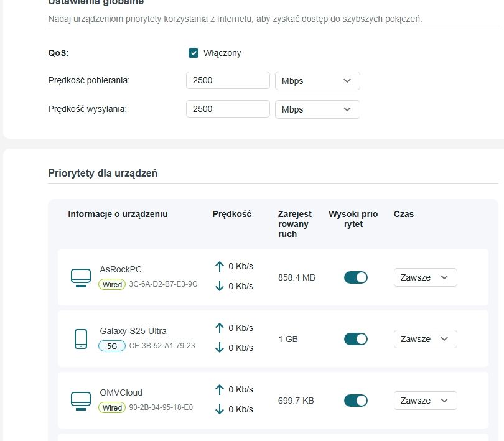Toggle OMVCloud high priority switch
This screenshot has height=441, width=504.
(356, 401)
